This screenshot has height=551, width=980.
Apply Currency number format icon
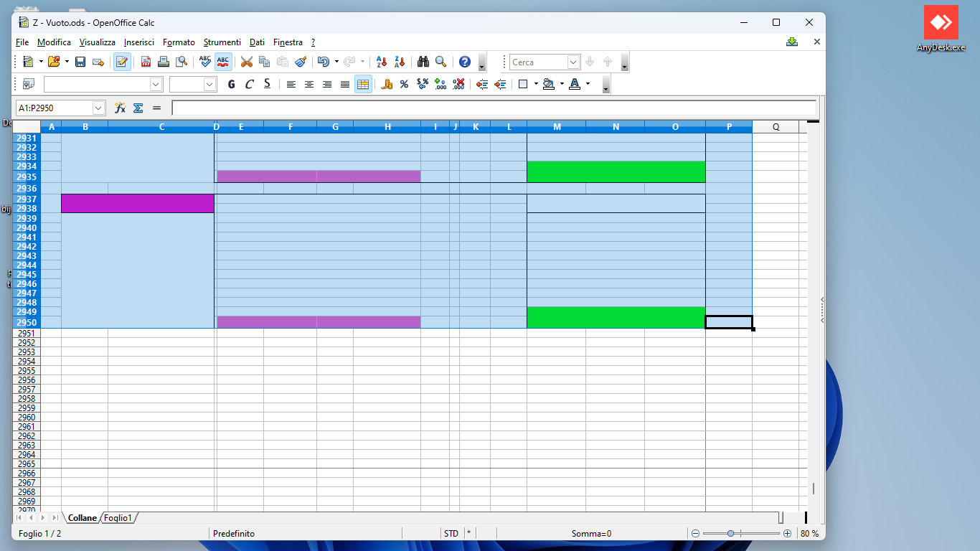[x=387, y=84]
